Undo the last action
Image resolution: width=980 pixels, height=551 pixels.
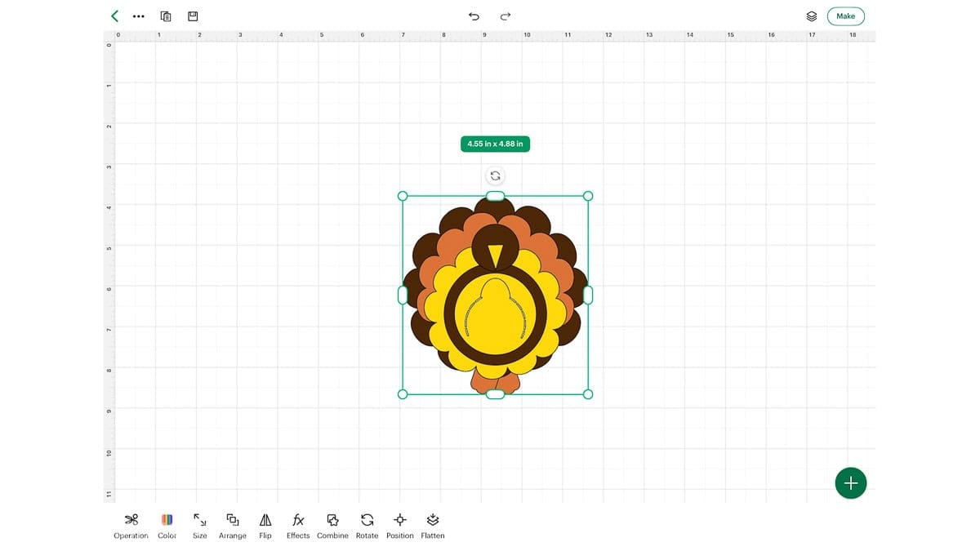click(474, 16)
